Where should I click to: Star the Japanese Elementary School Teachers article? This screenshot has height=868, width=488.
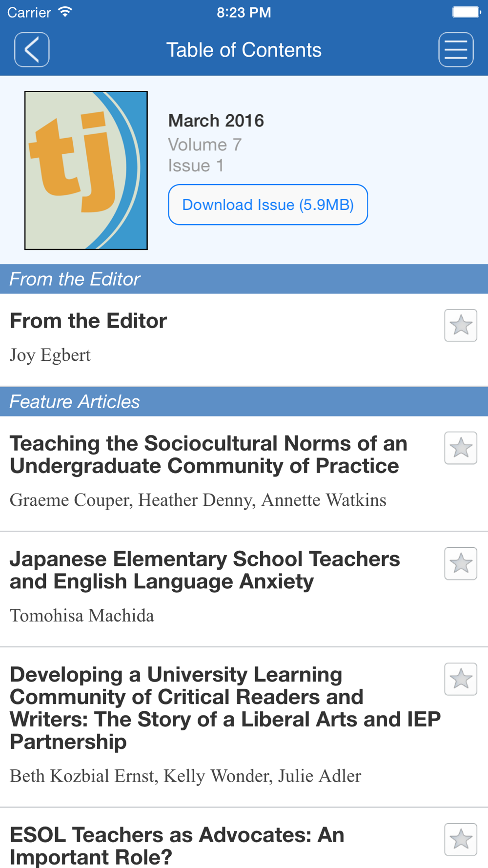pyautogui.click(x=461, y=563)
